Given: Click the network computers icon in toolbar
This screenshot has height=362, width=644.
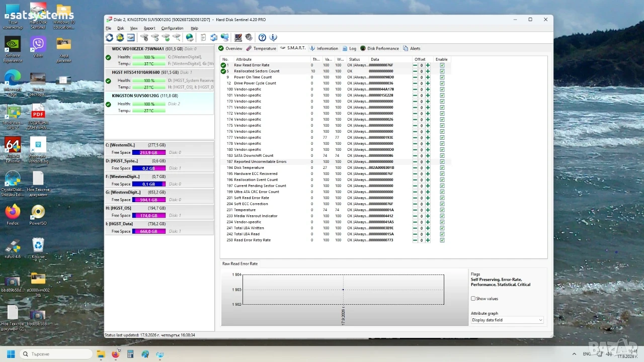Looking at the screenshot, I should pos(224,38).
